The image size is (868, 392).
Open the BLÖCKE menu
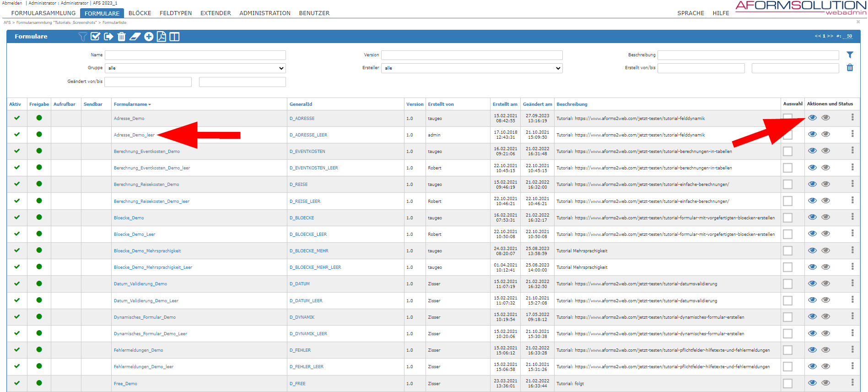[140, 13]
